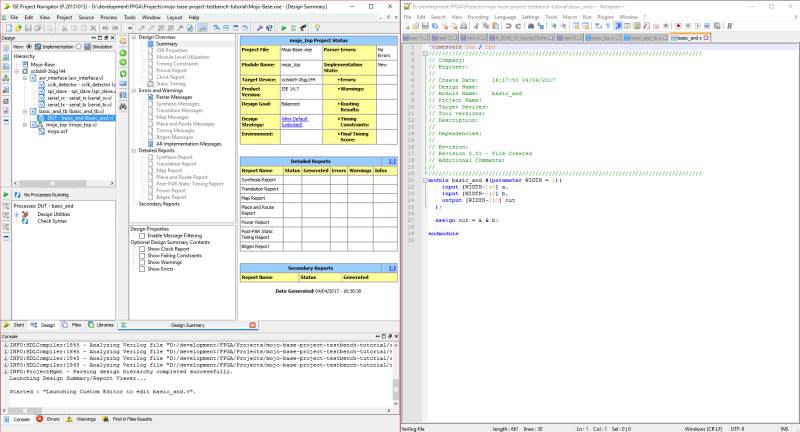
Task: Collapse Errors and Warnings tree section
Action: tap(134, 90)
